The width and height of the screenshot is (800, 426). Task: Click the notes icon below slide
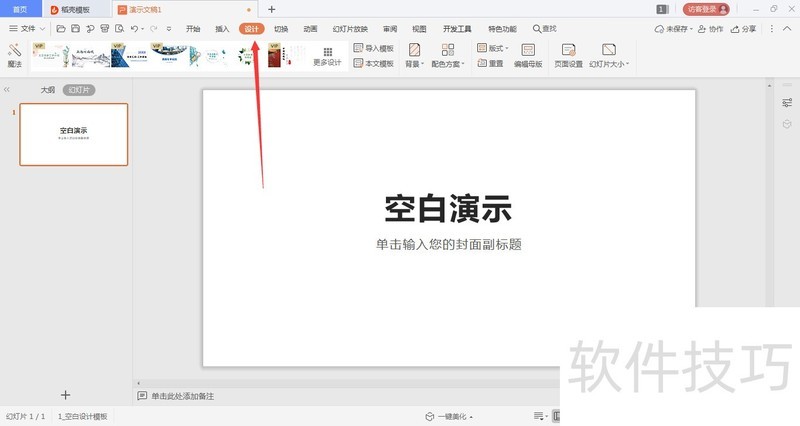(142, 396)
